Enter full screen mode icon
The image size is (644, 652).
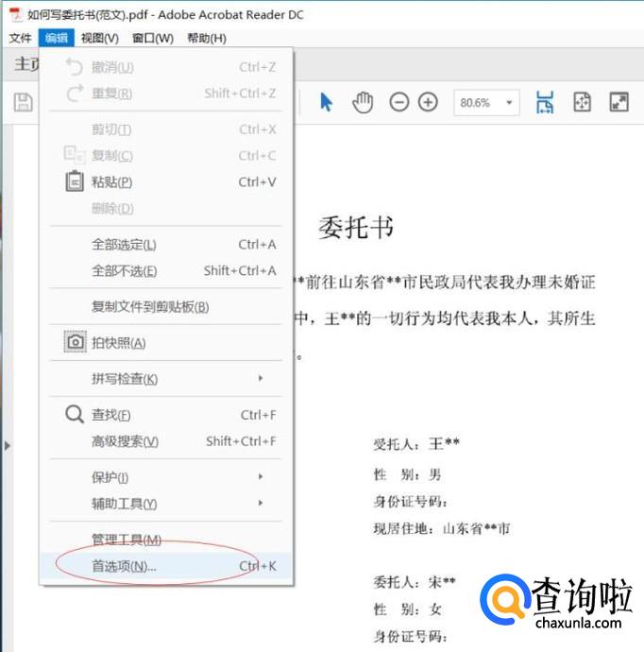coord(619,102)
